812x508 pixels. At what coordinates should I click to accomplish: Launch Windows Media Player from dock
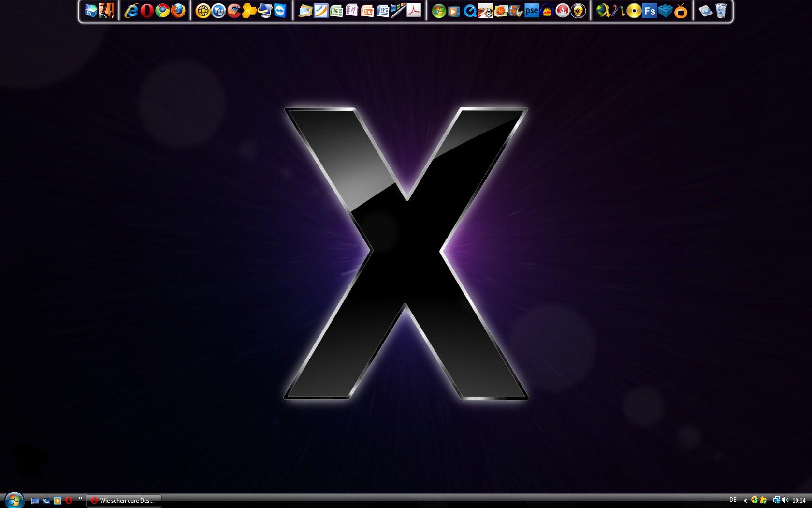(454, 11)
